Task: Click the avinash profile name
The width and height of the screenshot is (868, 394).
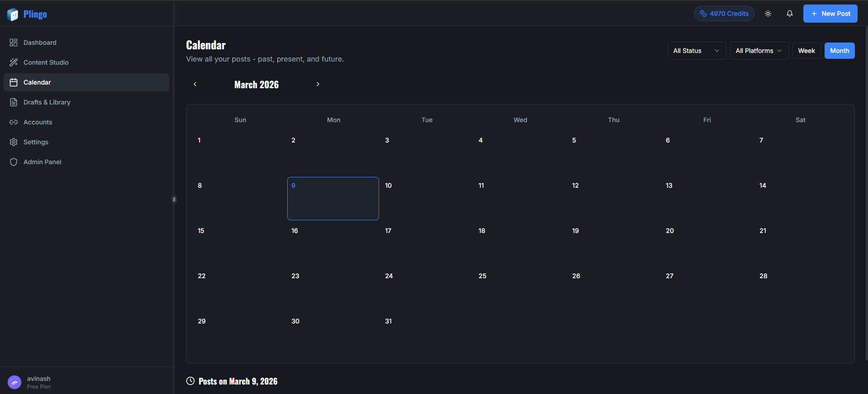Action: tap(39, 379)
